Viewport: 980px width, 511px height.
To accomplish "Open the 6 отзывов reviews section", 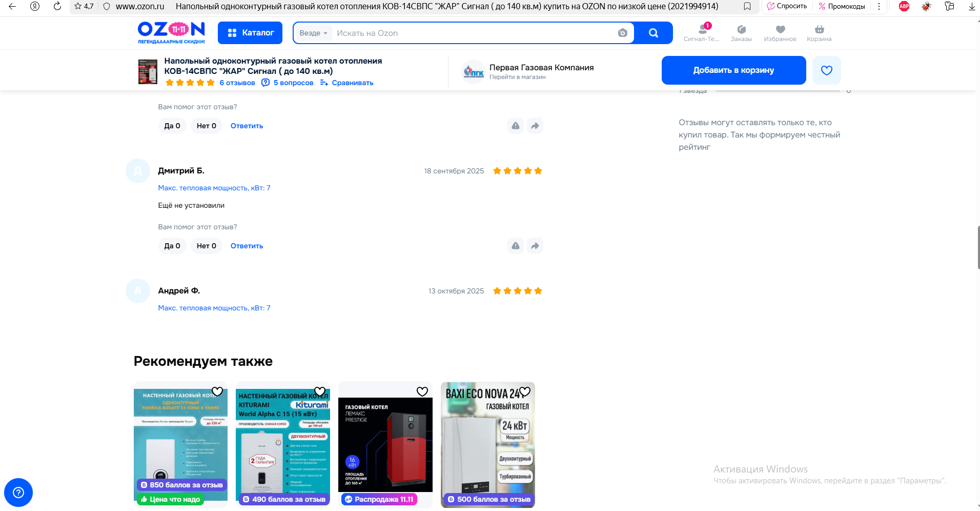I will pyautogui.click(x=237, y=83).
